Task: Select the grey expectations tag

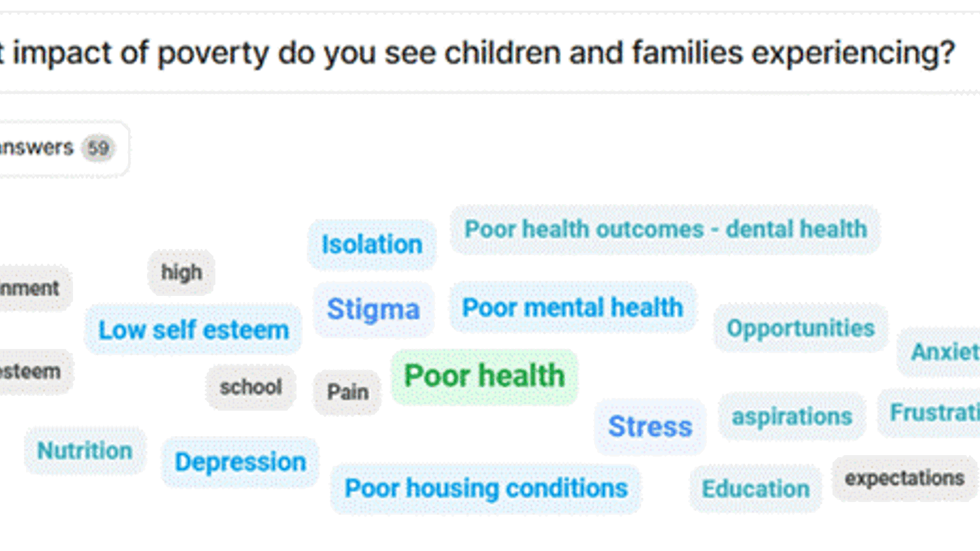Action: [x=904, y=479]
